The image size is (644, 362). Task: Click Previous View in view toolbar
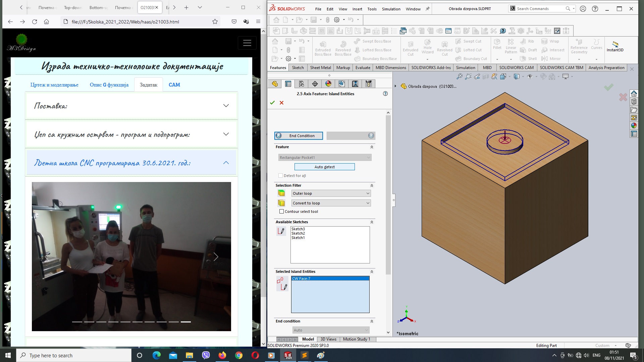click(x=477, y=76)
